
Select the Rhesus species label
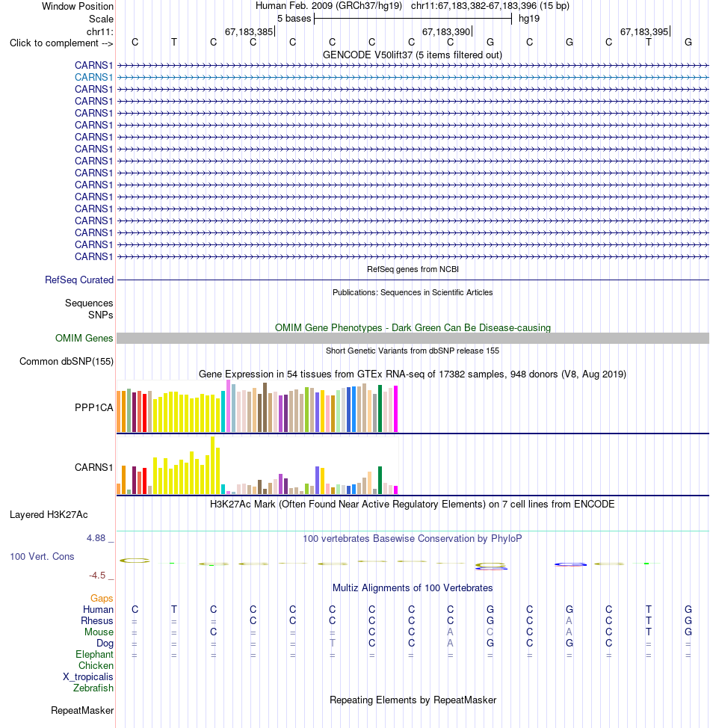tap(97, 621)
